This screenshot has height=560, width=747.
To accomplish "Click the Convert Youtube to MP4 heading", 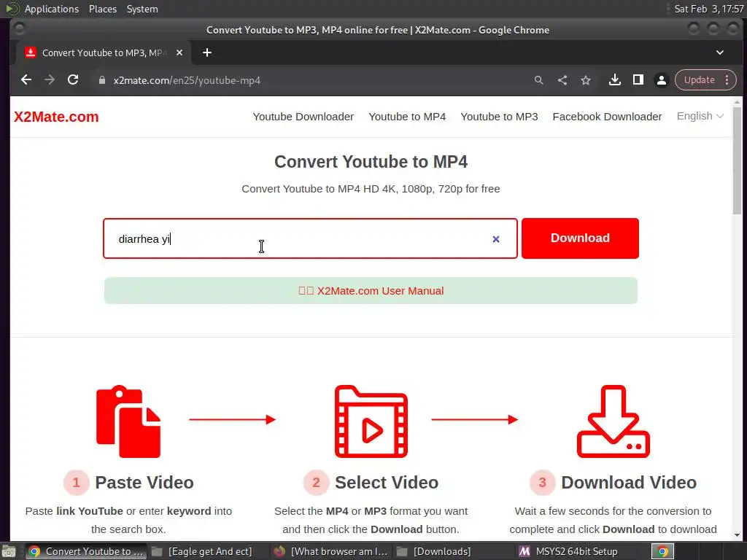I will point(371,162).
